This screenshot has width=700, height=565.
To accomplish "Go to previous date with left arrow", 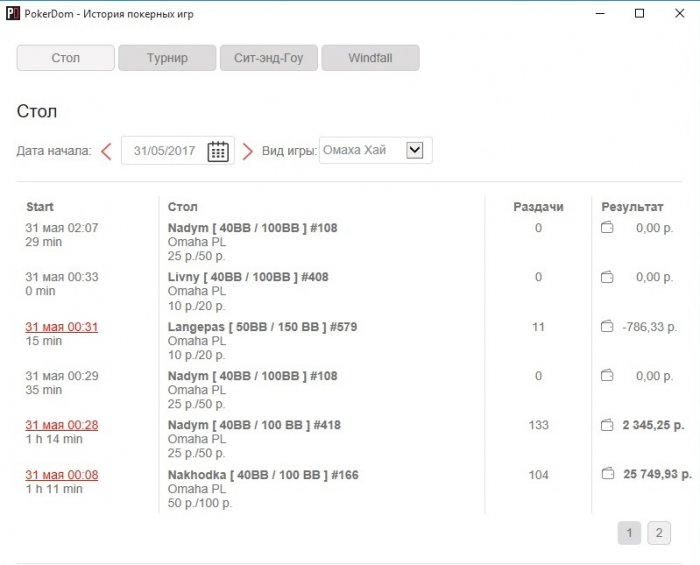I will click(x=106, y=151).
